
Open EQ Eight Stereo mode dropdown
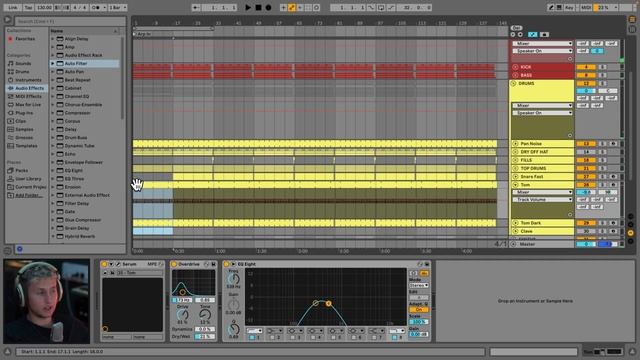click(418, 285)
